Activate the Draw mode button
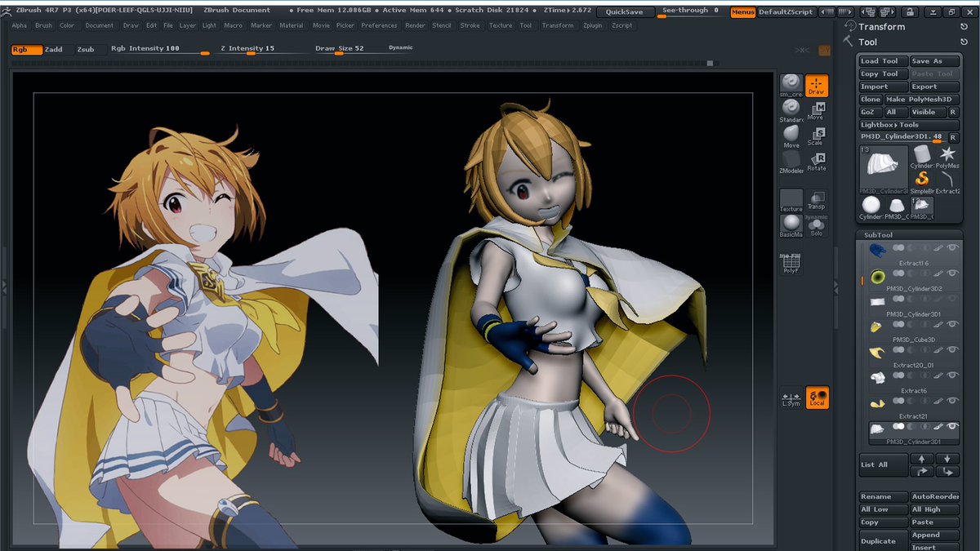Viewport: 980px width, 551px height. coord(817,86)
